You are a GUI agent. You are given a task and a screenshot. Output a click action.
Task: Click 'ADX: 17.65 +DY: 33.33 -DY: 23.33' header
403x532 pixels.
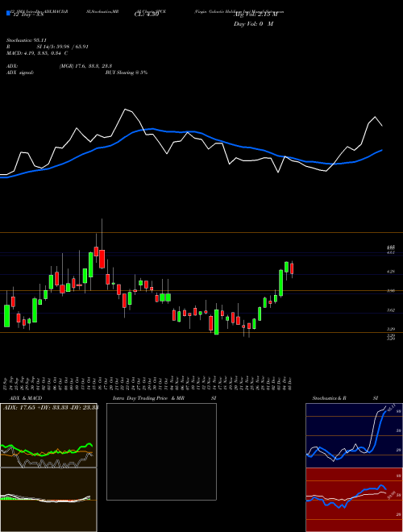(51, 408)
